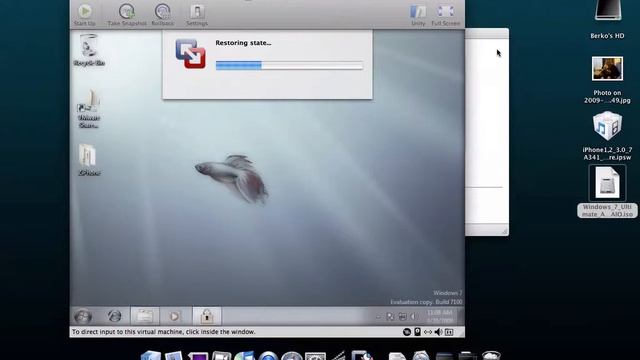Click the Restoring state progress bar
Viewport: 640px width, 360px height.
289,65
